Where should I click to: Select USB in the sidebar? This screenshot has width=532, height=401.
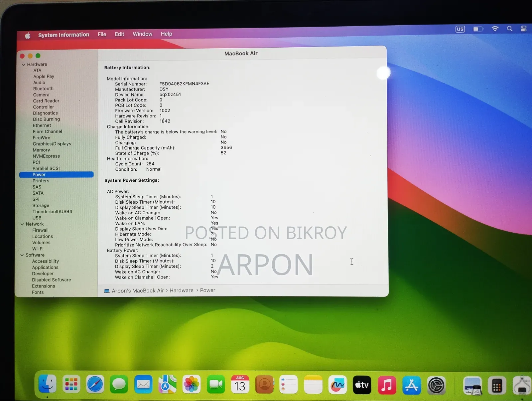[37, 218]
